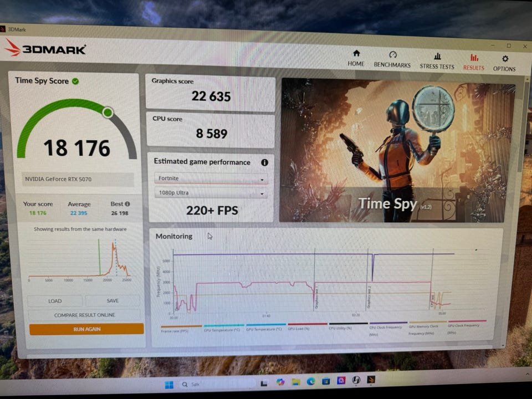Click the score distribution histogram chart

click(79, 260)
